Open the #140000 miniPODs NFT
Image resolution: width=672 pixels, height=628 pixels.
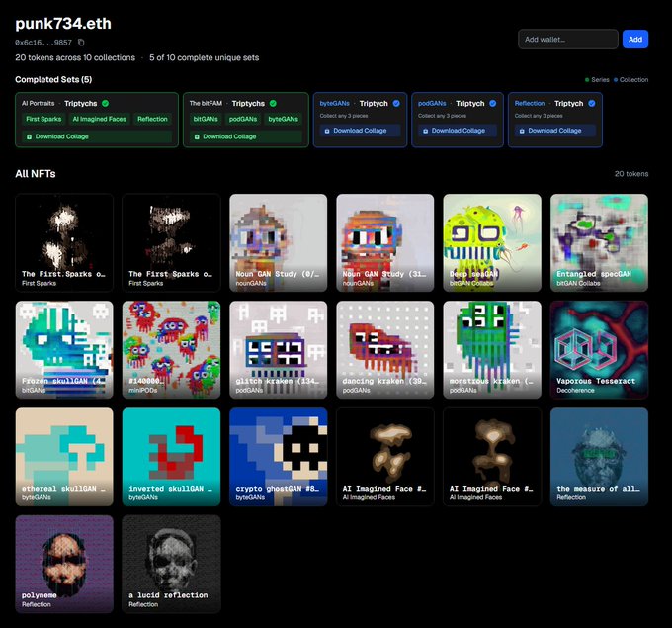(171, 350)
